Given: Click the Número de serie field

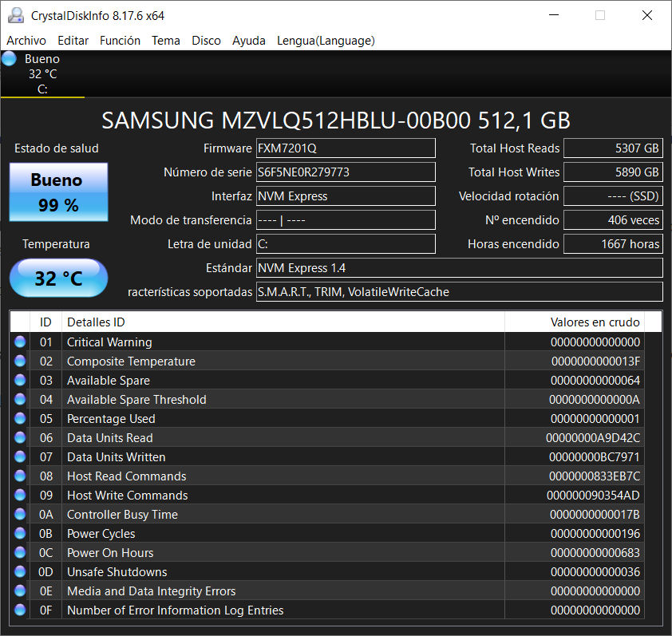Looking at the screenshot, I should pyautogui.click(x=346, y=172).
